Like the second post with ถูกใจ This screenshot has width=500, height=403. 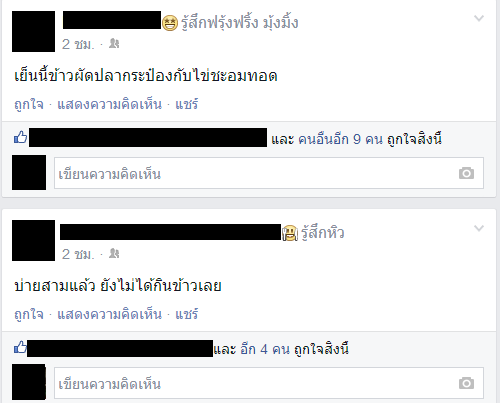coord(29,315)
